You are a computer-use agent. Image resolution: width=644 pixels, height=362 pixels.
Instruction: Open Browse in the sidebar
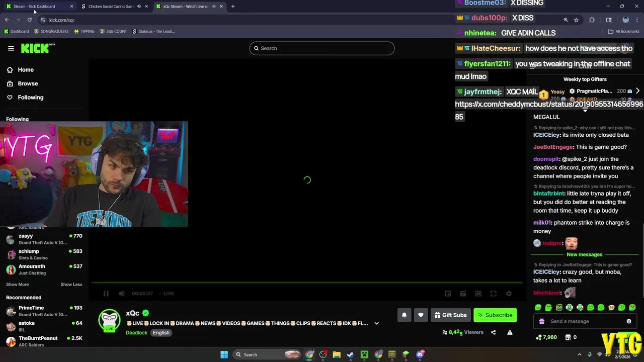tap(28, 83)
